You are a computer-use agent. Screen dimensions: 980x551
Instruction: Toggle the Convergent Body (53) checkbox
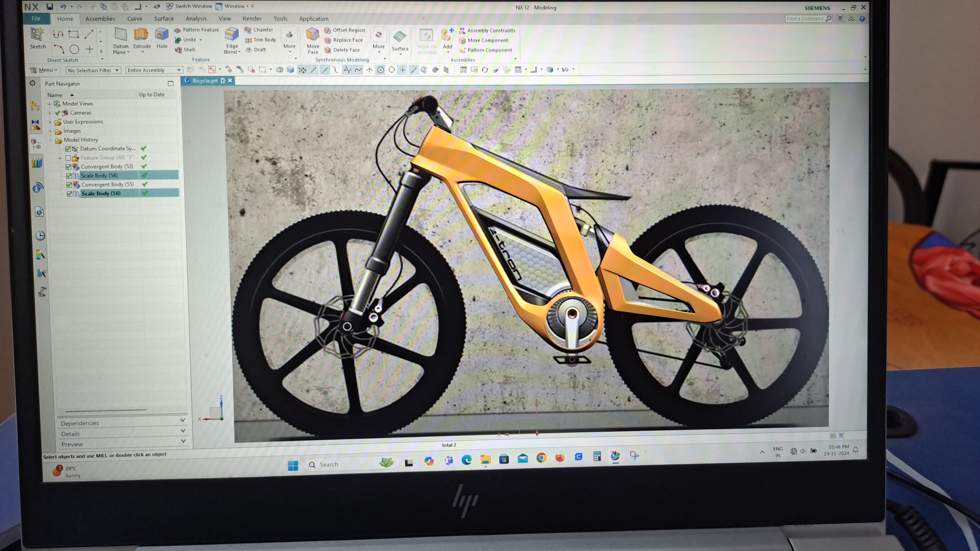(68, 167)
